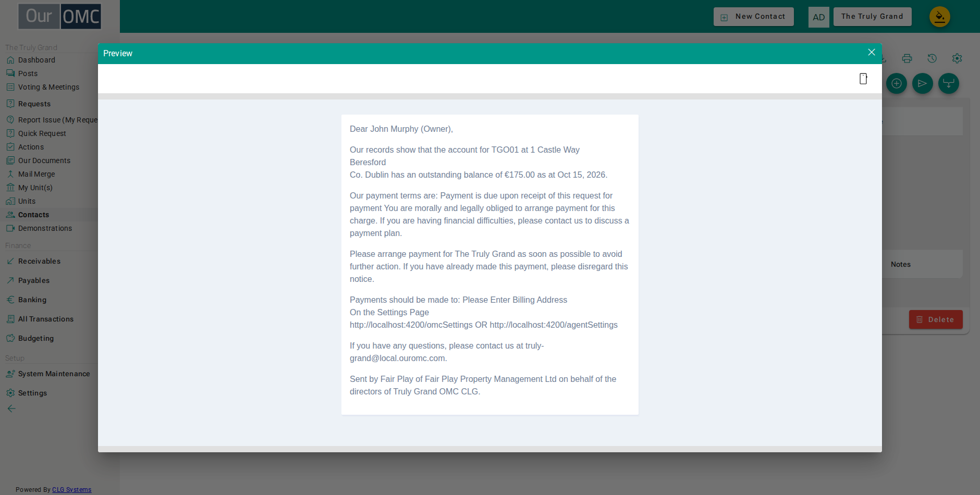
Task: Open Requests section
Action: point(34,104)
